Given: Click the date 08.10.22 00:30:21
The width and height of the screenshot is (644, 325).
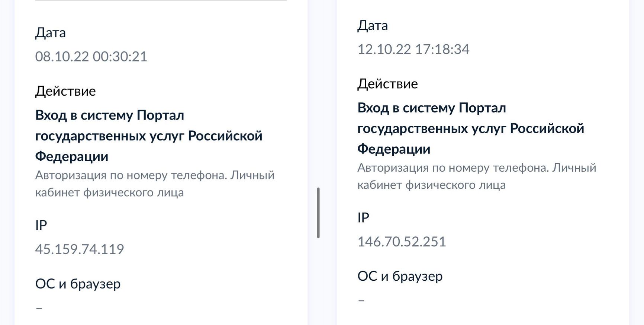Looking at the screenshot, I should pos(91,57).
